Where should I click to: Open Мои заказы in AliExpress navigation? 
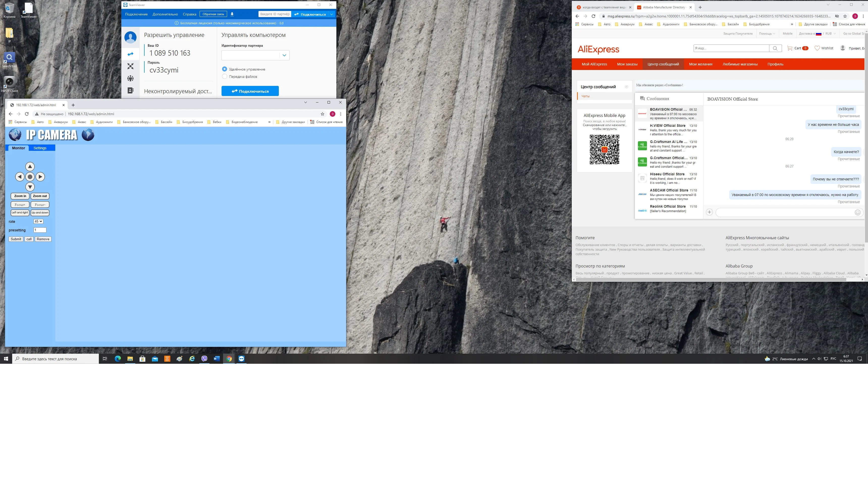pyautogui.click(x=627, y=64)
